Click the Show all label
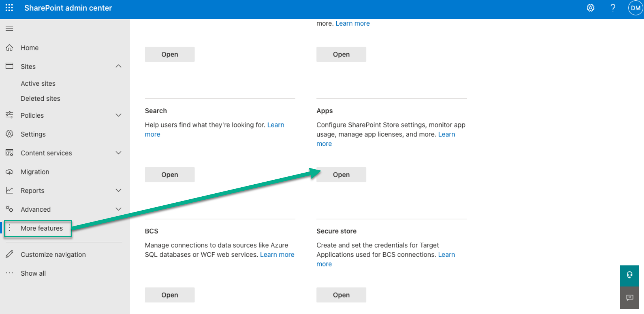 33,273
